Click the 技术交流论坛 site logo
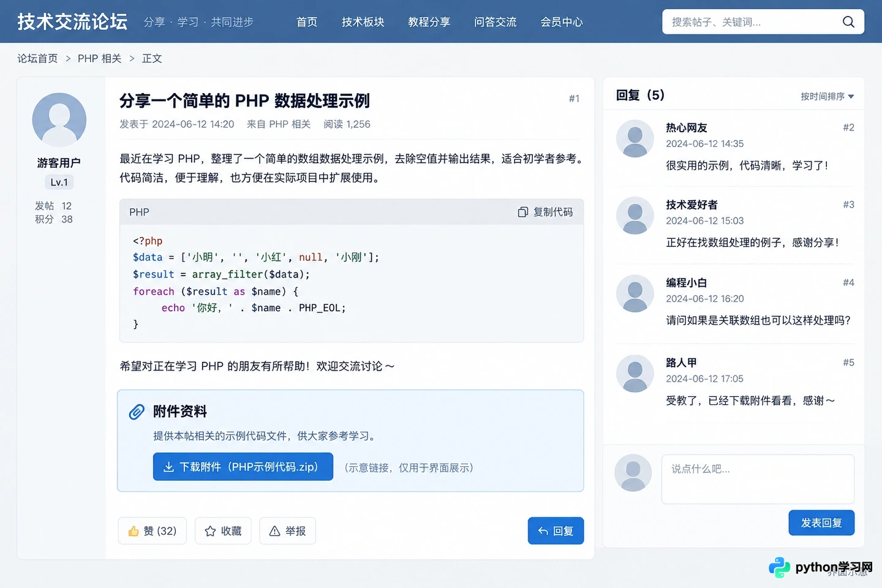 [x=72, y=22]
